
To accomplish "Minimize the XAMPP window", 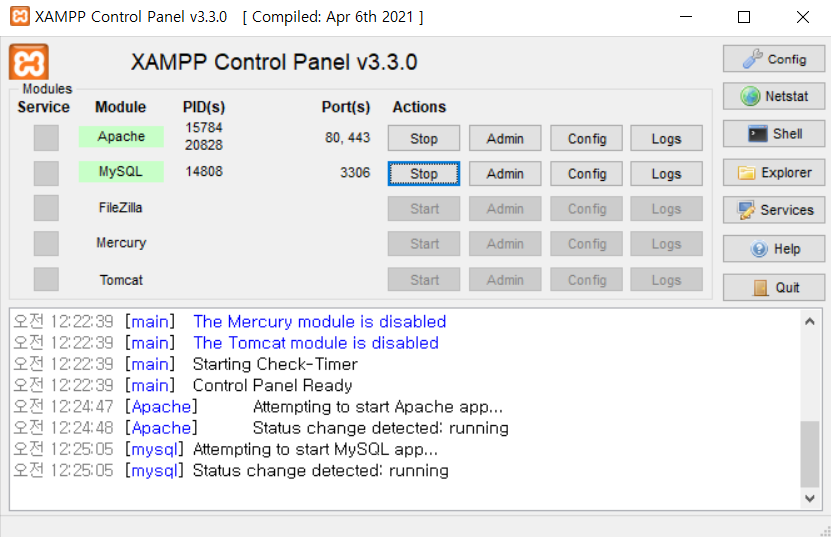I will (x=686, y=16).
